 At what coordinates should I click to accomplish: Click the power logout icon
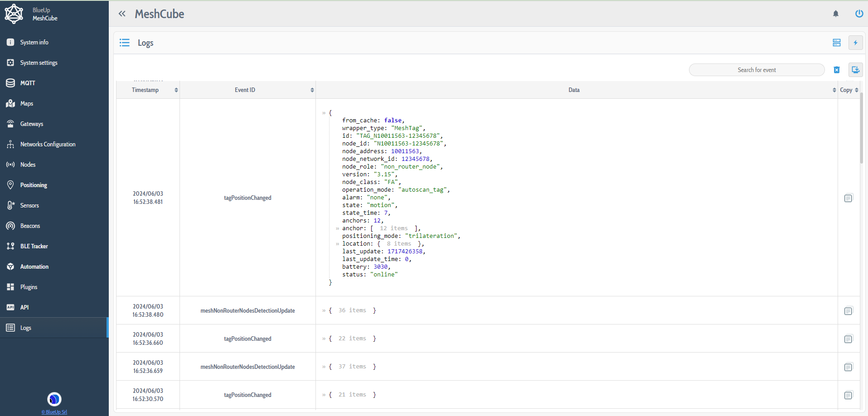click(858, 14)
